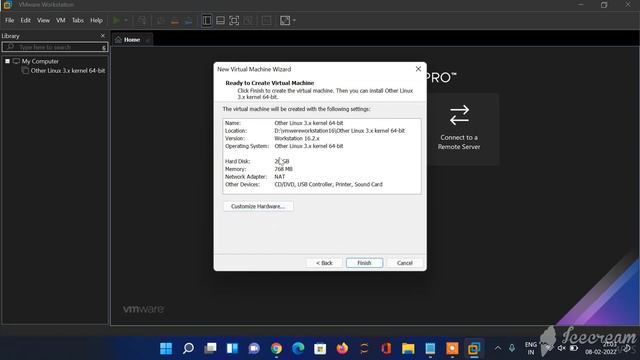Open Task View on the taskbar
The height and width of the screenshot is (360, 640).
point(210,348)
